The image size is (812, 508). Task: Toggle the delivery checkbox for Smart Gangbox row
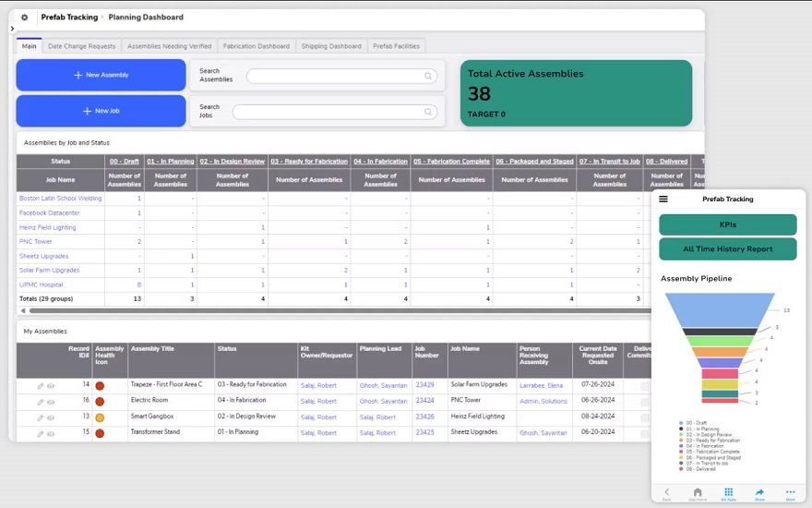(x=645, y=417)
